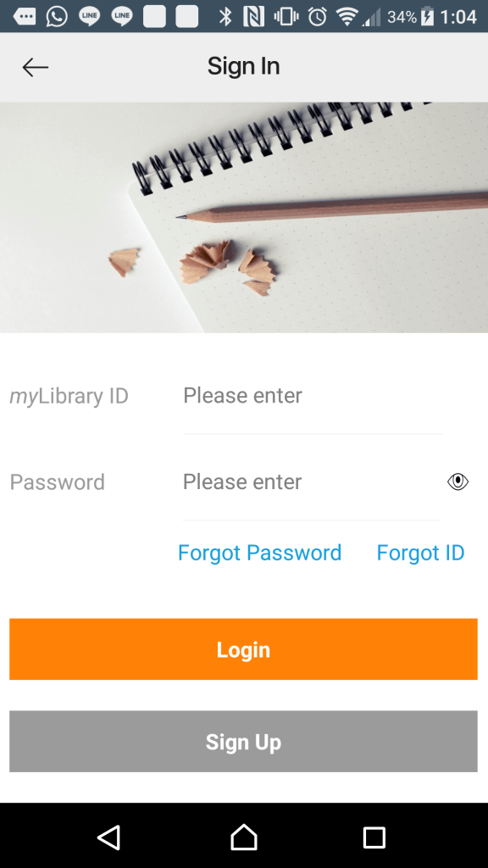The width and height of the screenshot is (488, 868).
Task: Tap the vibrate mode status icon
Action: 286,17
